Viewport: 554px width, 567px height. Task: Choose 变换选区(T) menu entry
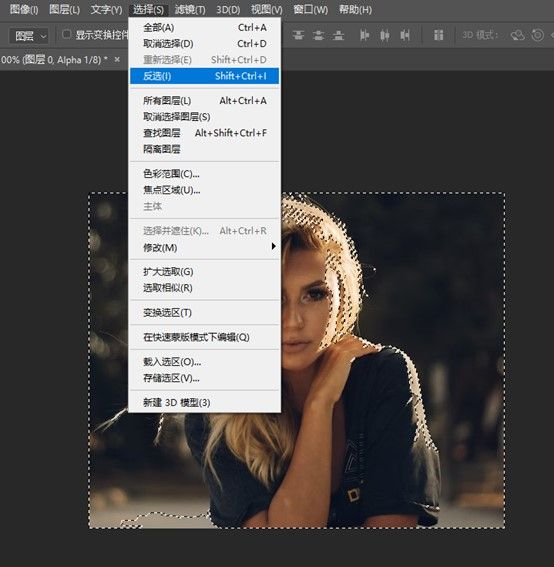pyautogui.click(x=205, y=312)
